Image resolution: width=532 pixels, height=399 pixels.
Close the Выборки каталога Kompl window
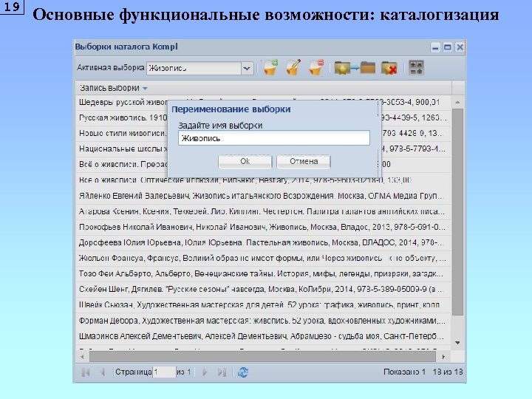coord(460,47)
